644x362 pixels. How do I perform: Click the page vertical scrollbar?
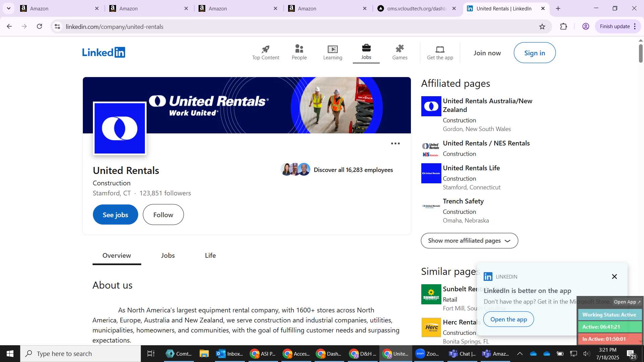[641, 54]
